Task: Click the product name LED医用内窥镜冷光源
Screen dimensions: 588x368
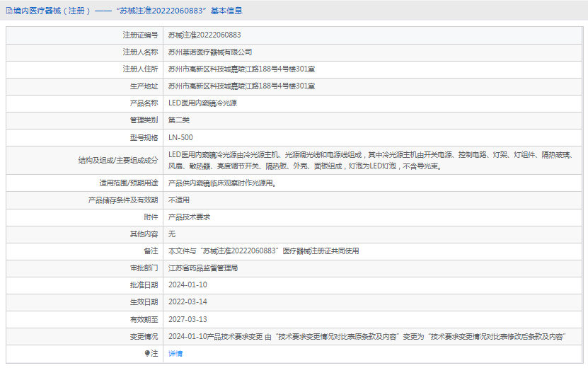Action: [202, 103]
